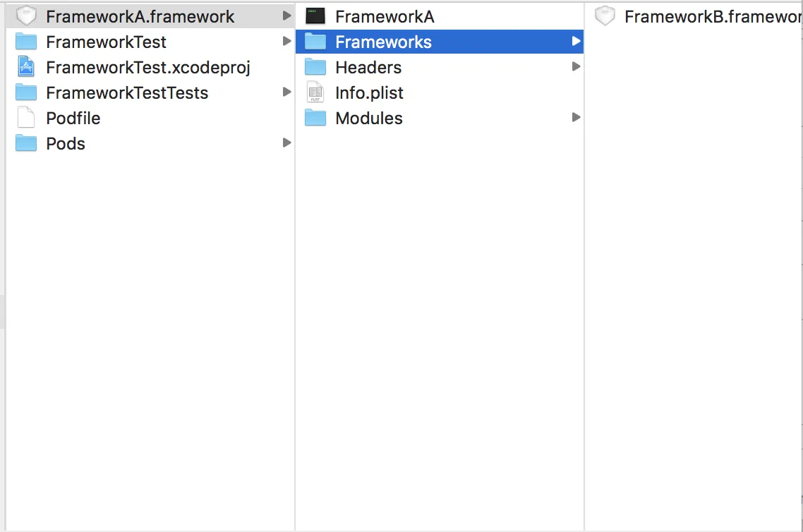Select the Modules folder name
The image size is (803, 532).
369,118
